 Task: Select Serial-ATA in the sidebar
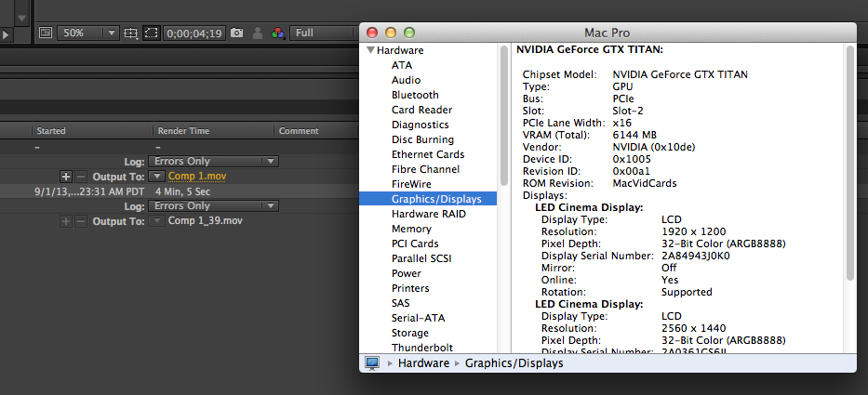coord(418,318)
